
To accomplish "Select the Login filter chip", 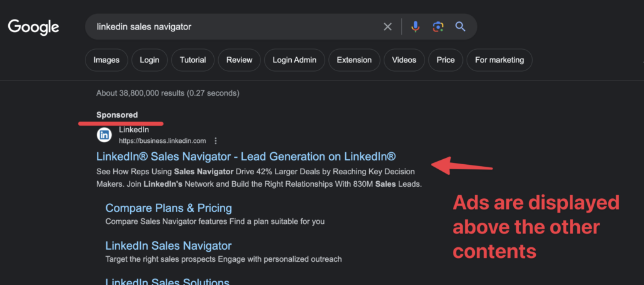I will pos(150,60).
